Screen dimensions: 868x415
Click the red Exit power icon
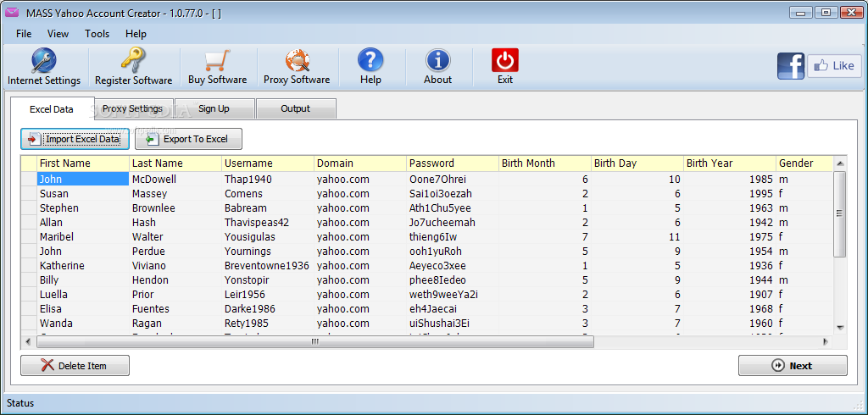(x=505, y=60)
